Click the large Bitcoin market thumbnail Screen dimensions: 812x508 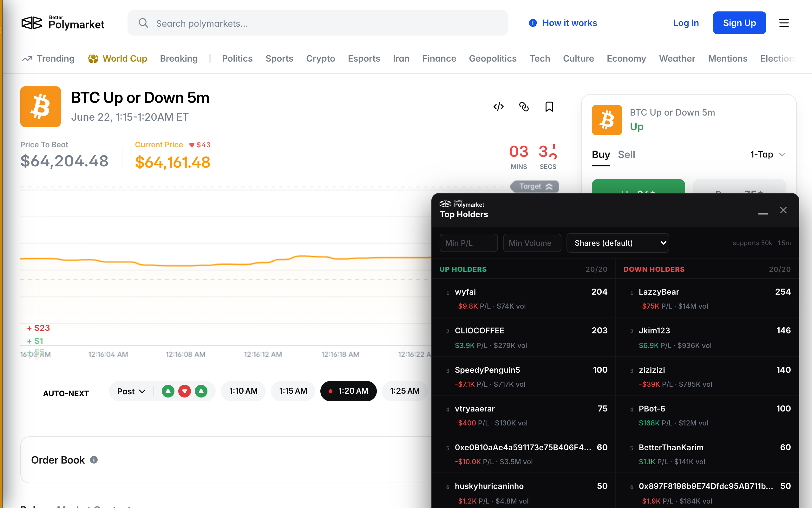pos(41,106)
